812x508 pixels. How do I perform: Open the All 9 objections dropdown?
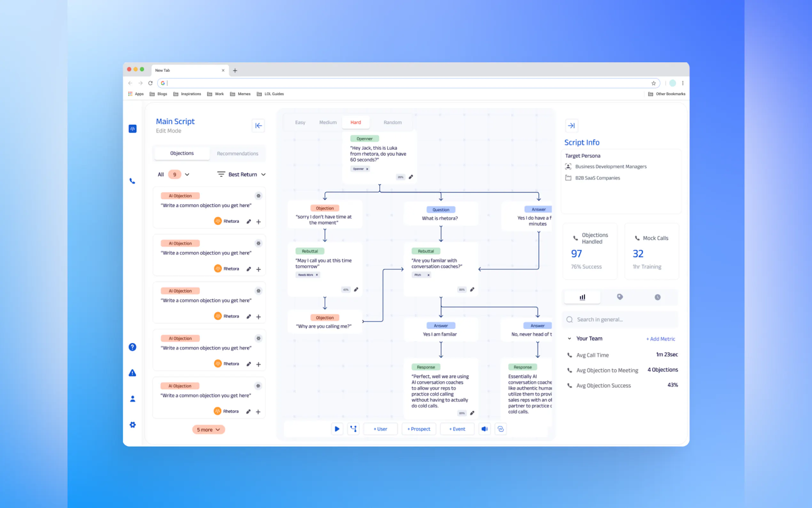coord(187,174)
